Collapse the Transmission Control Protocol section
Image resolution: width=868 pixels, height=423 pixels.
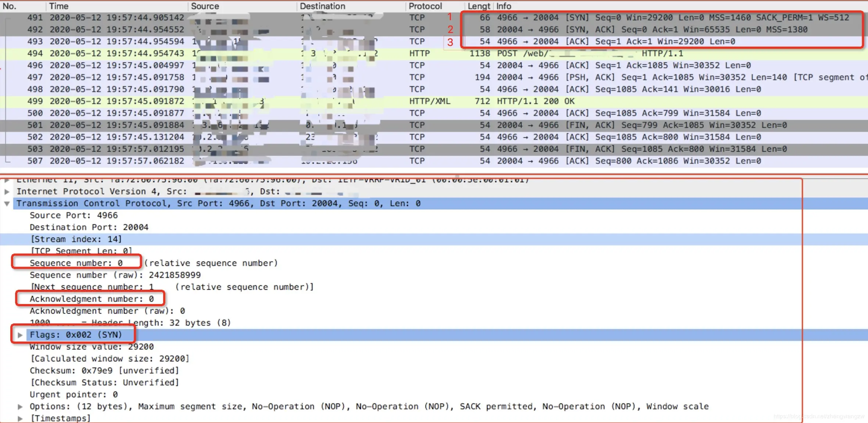point(7,204)
